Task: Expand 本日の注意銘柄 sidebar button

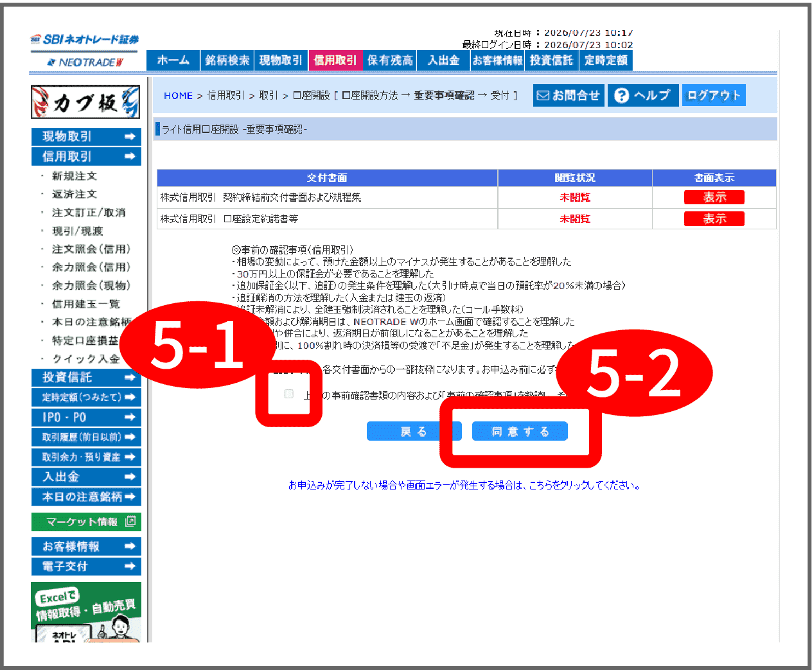Action: tap(86, 497)
